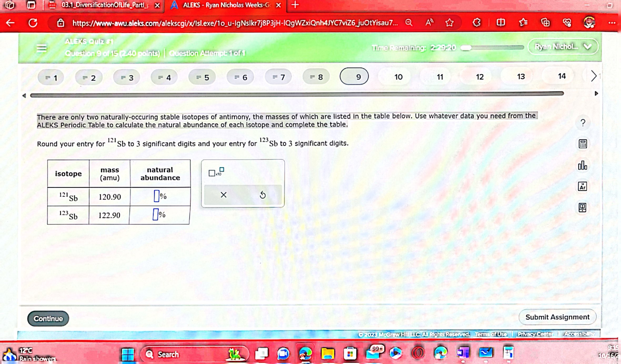Clear entry with the X button

[x=223, y=195]
